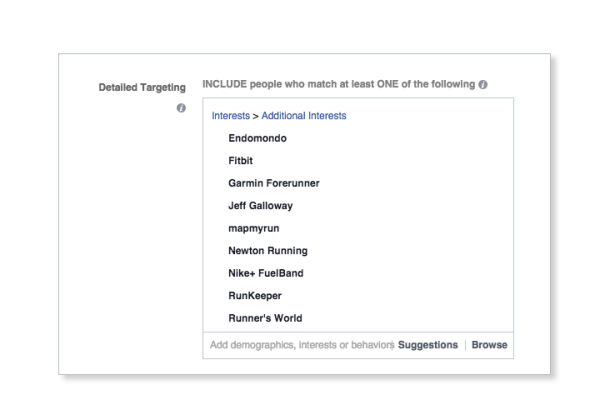Select the Nike+ FuelBand interest
The width and height of the screenshot is (600, 420).
coord(266,273)
